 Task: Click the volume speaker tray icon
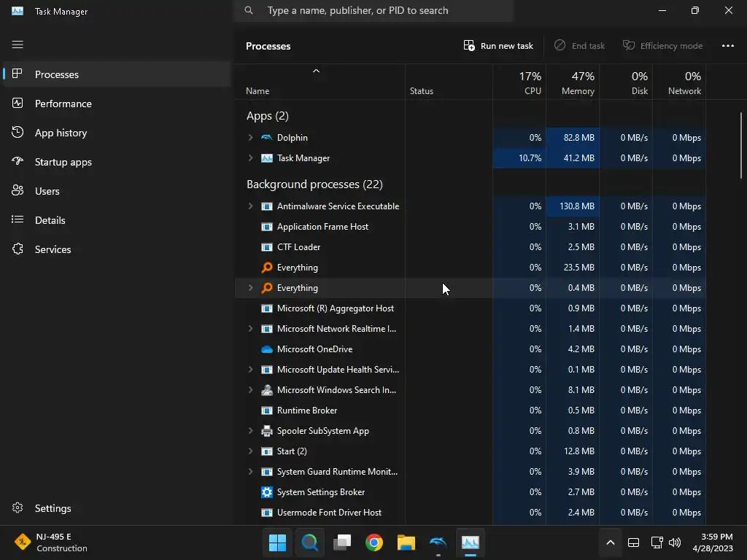coord(675,542)
